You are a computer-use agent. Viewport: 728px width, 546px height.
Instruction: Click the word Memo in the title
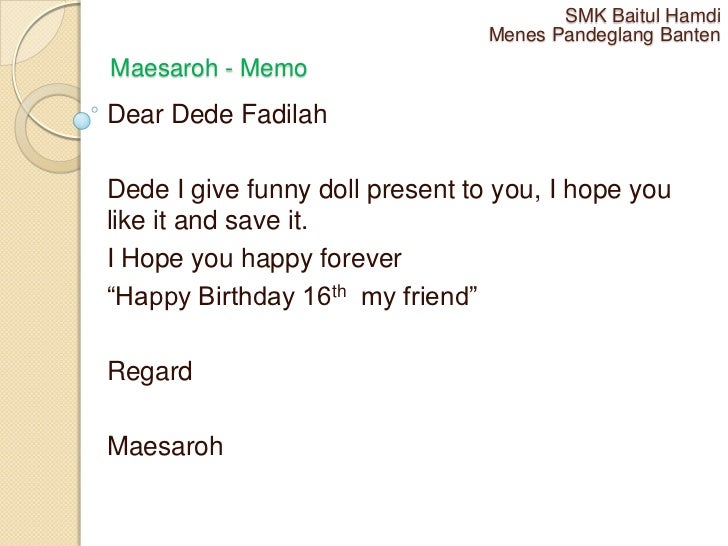(273, 68)
